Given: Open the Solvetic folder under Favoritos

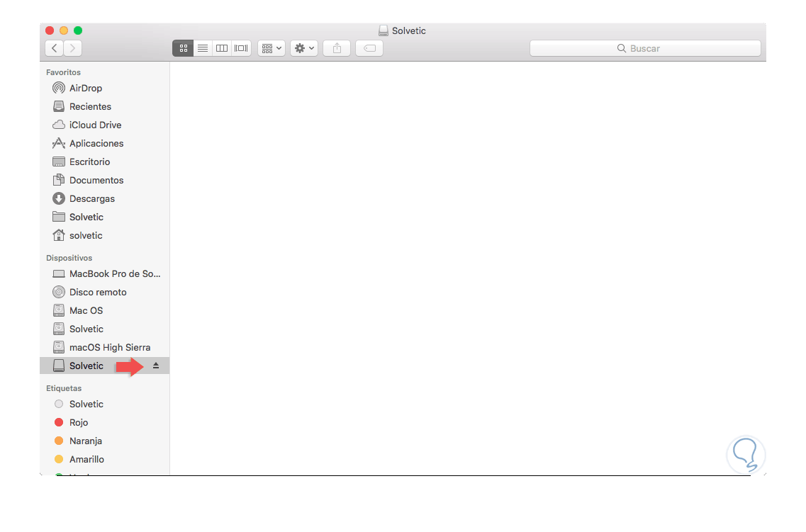Looking at the screenshot, I should [x=104, y=217].
